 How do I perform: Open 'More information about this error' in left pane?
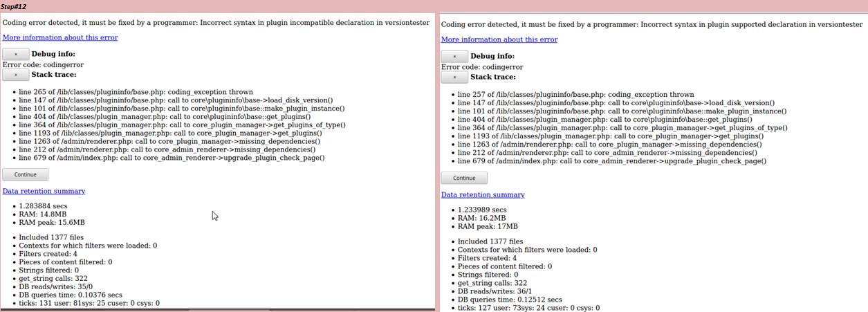60,37
